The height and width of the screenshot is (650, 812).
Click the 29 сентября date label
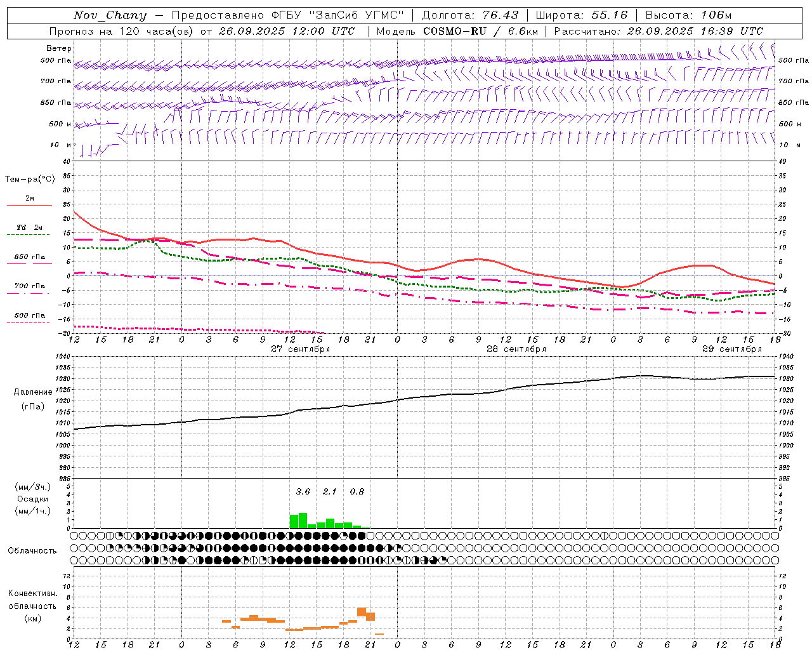731,349
